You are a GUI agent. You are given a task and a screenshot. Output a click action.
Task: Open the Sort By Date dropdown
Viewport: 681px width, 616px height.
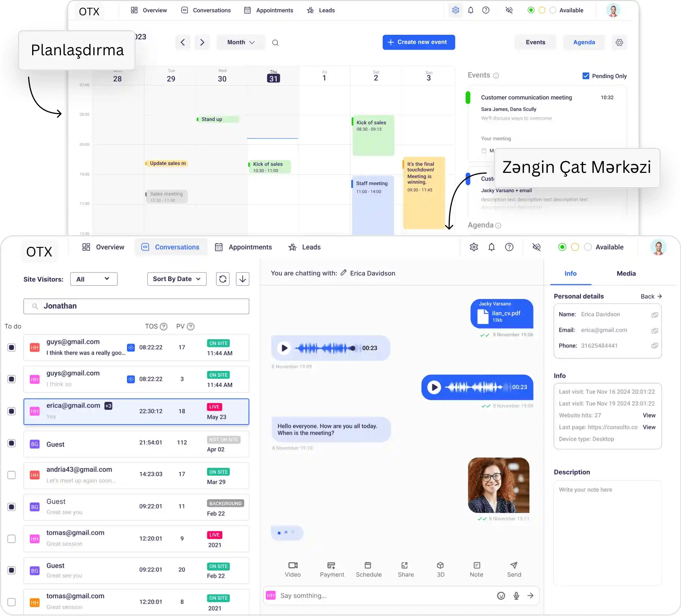pos(177,279)
